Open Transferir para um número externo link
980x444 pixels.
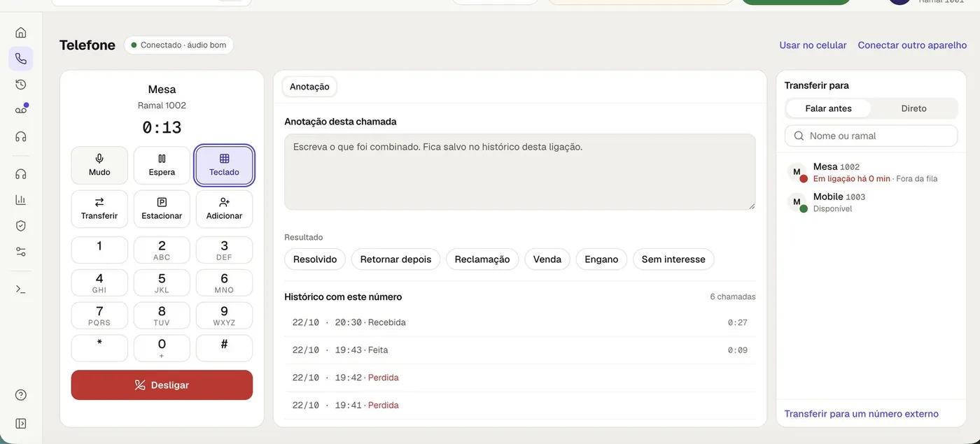[x=862, y=414]
